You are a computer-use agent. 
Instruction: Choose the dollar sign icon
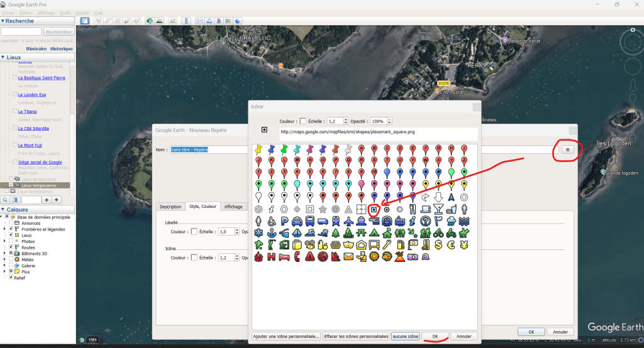[x=438, y=245]
